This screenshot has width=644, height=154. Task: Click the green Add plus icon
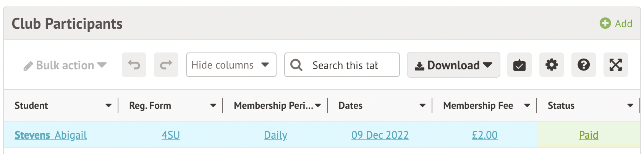point(605,23)
